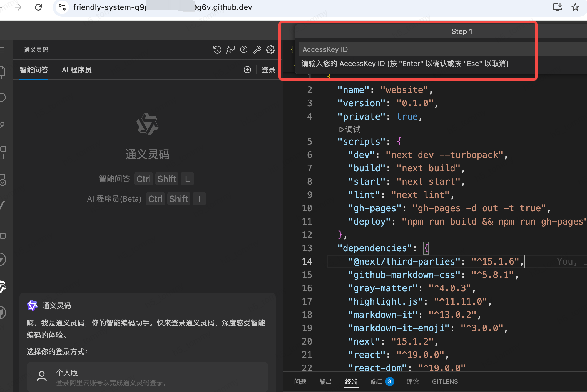Choose 个人版 login option

coord(147,377)
